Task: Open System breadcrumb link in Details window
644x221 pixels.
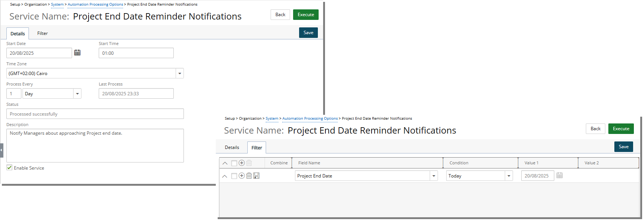Action: click(57, 5)
